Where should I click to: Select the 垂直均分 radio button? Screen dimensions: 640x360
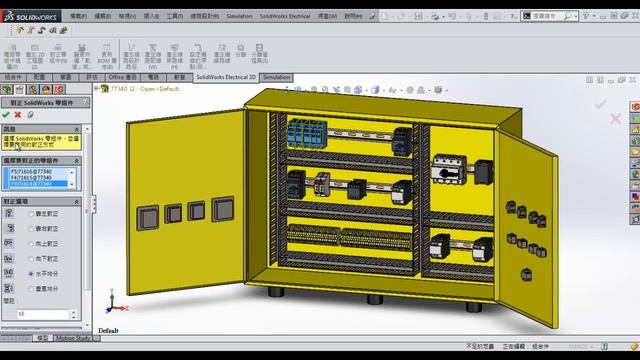click(x=31, y=289)
